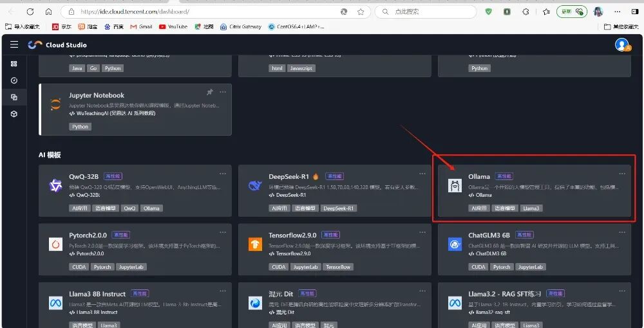644x328 pixels.
Task: Select the cube sidebar icon
Action: 14,114
